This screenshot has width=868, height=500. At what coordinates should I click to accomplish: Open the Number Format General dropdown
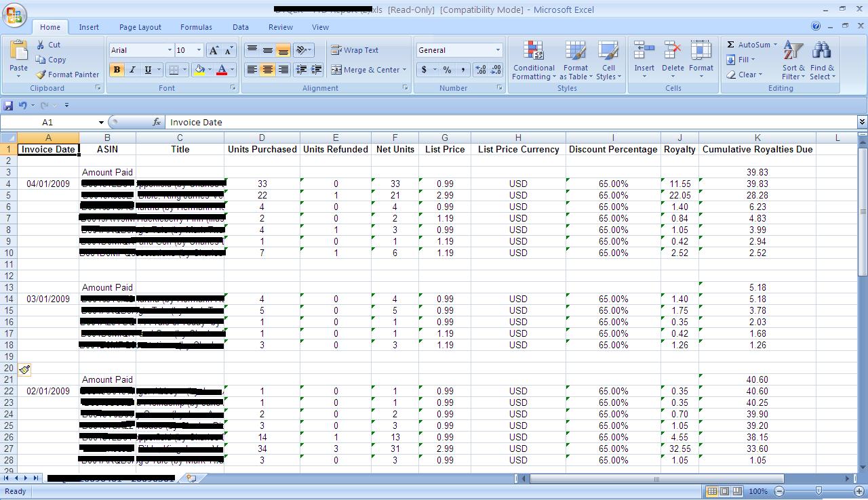pos(498,50)
